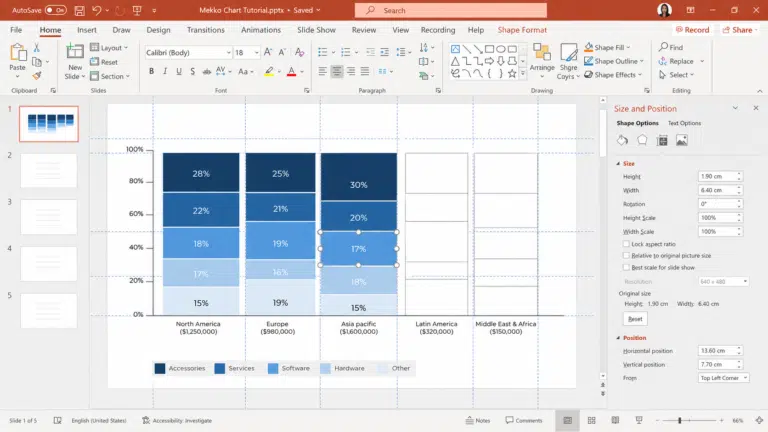Open the font size dropdown

click(x=256, y=52)
